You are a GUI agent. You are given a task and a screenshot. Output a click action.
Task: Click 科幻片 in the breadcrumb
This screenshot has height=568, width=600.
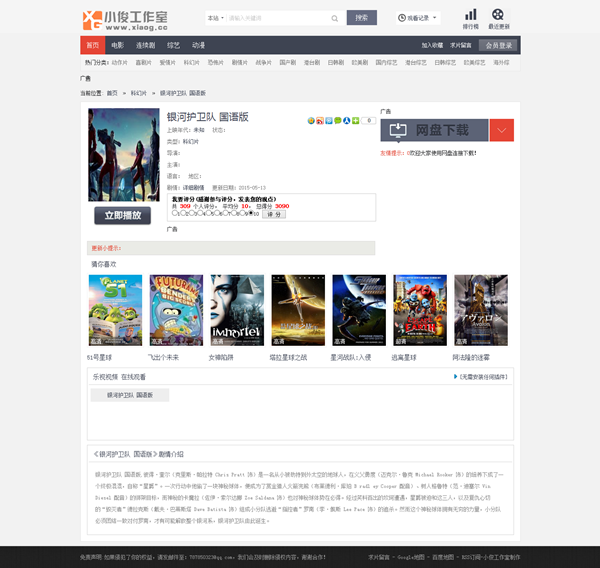(139, 93)
